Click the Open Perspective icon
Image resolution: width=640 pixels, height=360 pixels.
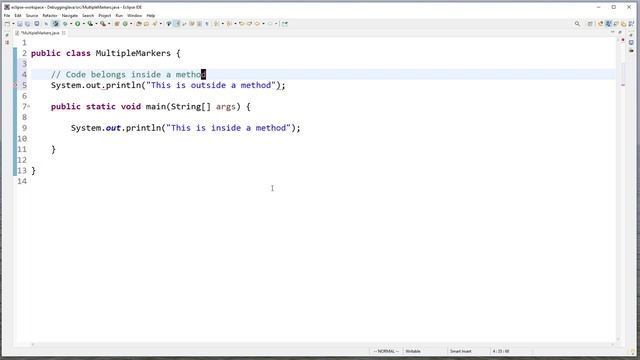click(590, 24)
